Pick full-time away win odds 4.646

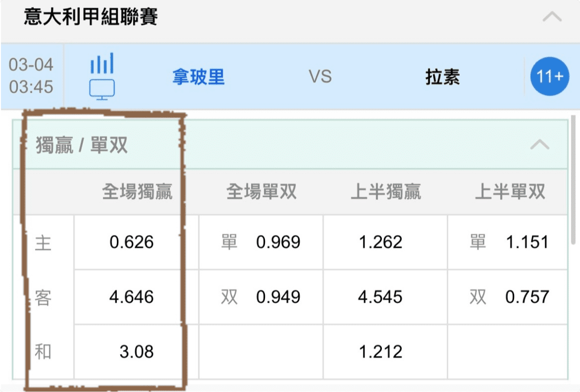coord(131,297)
